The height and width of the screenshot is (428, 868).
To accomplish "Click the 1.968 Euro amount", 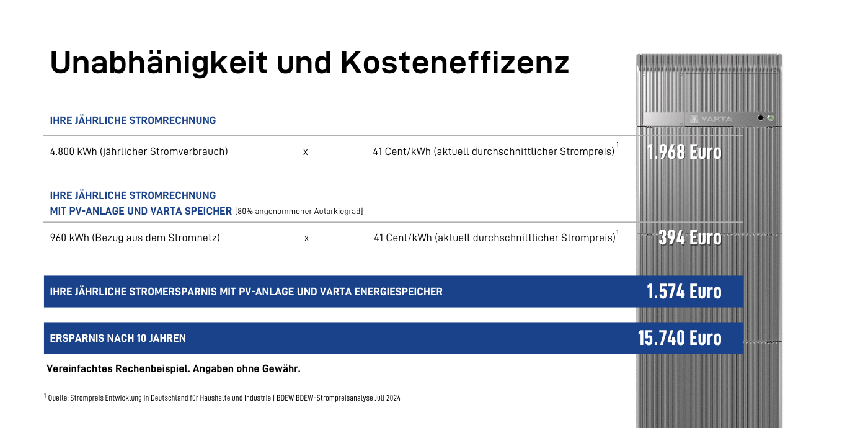I will click(x=684, y=152).
